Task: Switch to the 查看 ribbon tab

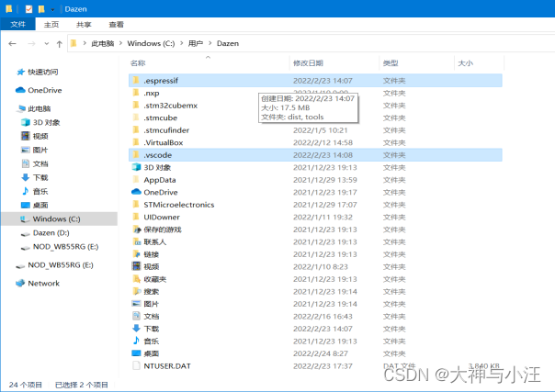Action: tap(116, 25)
